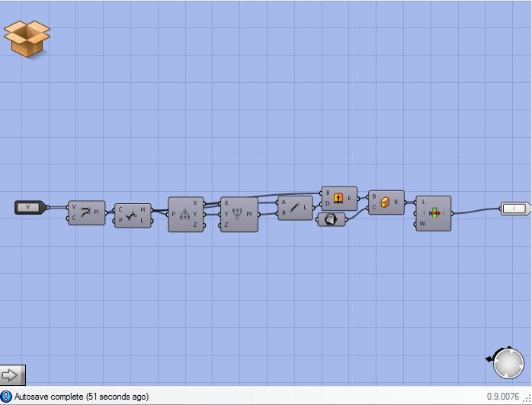The height and width of the screenshot is (405, 532).
Task: Select the deconstruct point XYZ component
Action: click(x=185, y=215)
